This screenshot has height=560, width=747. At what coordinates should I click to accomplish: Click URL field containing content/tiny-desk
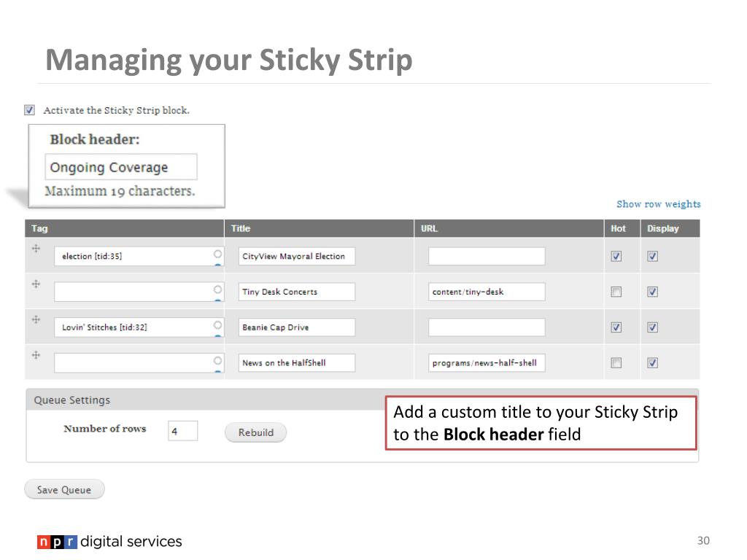tap(487, 292)
